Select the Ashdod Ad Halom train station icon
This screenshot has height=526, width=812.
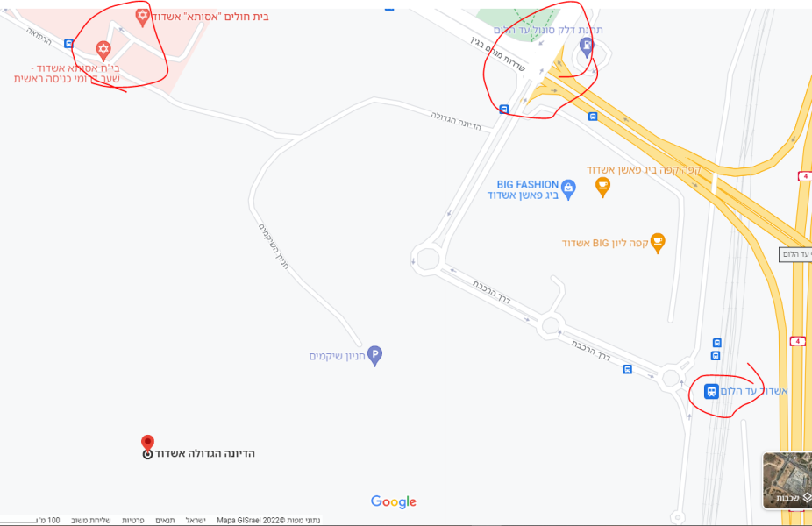coord(711,391)
